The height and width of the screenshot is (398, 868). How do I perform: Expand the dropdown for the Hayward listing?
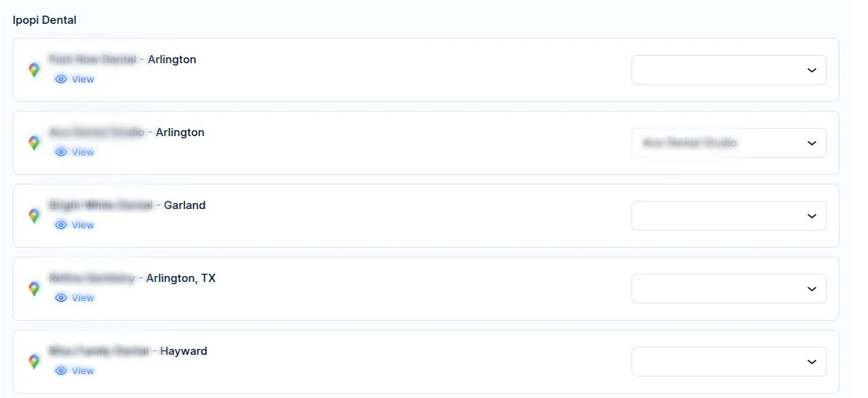[x=728, y=362]
